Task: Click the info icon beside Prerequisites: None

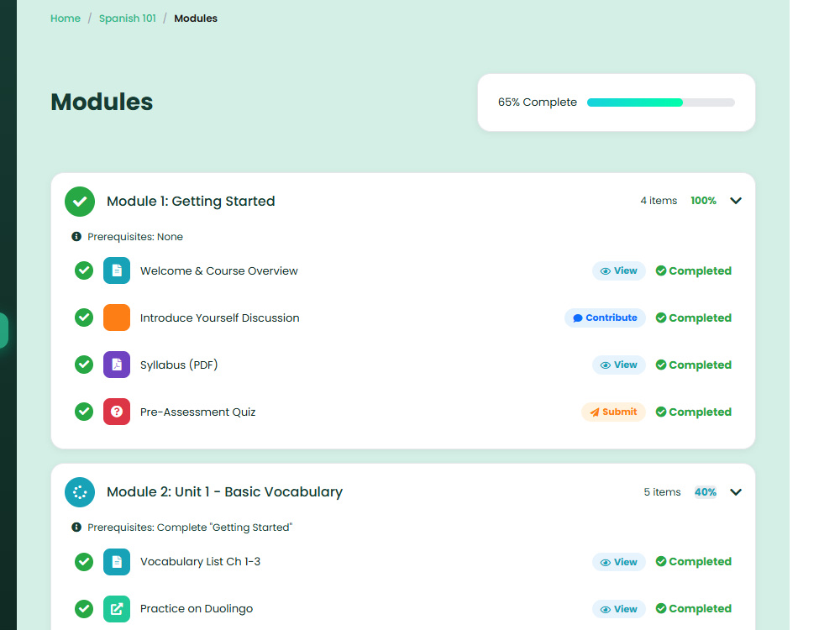Action: pyautogui.click(x=76, y=236)
